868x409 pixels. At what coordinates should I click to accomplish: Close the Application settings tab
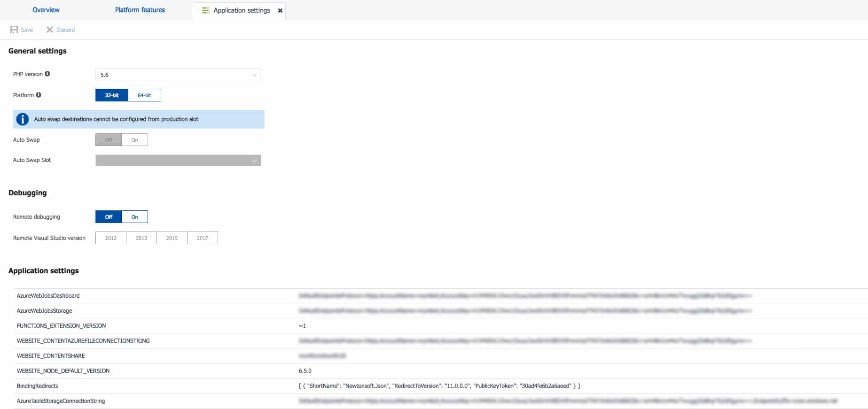pyautogui.click(x=280, y=10)
